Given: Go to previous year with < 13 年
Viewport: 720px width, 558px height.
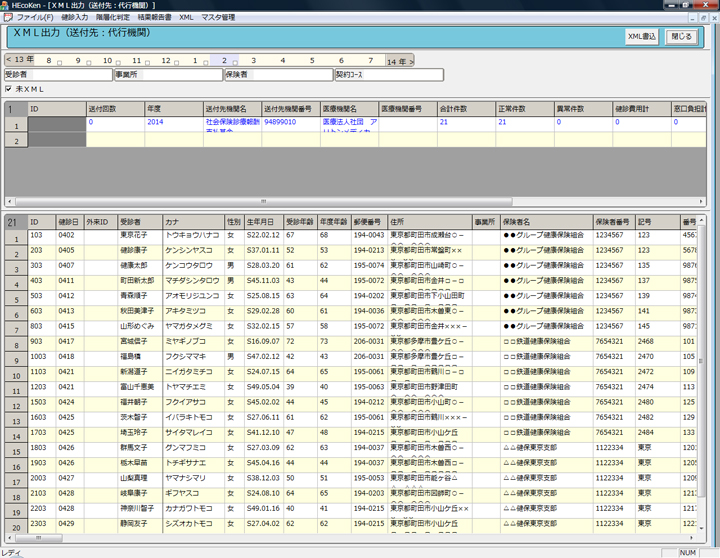Looking at the screenshot, I should point(20,60).
